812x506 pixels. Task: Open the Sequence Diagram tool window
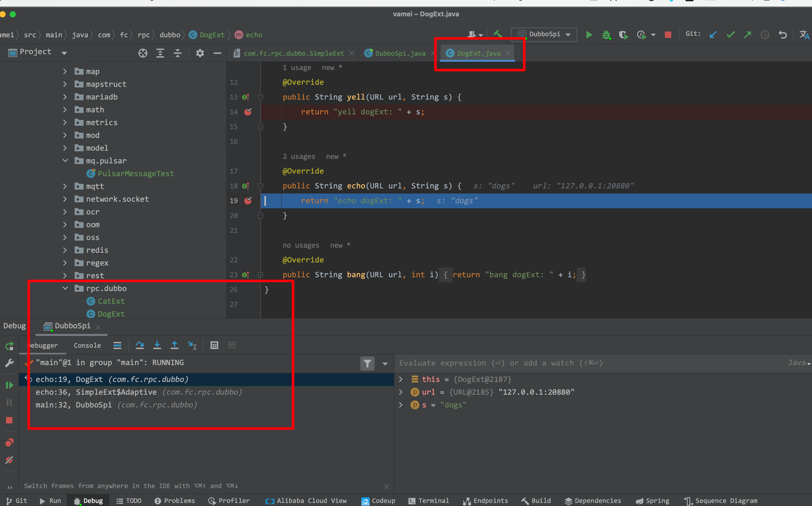720,501
